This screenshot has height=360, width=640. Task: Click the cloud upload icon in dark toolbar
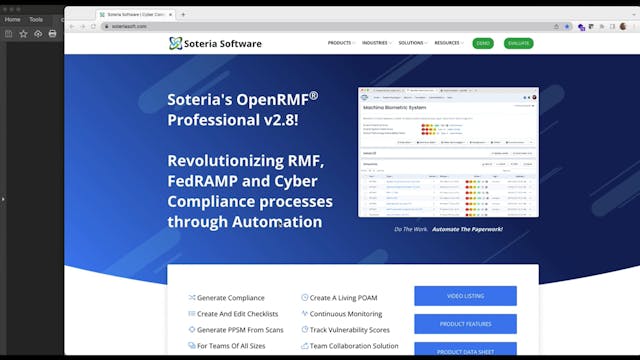(x=38, y=34)
